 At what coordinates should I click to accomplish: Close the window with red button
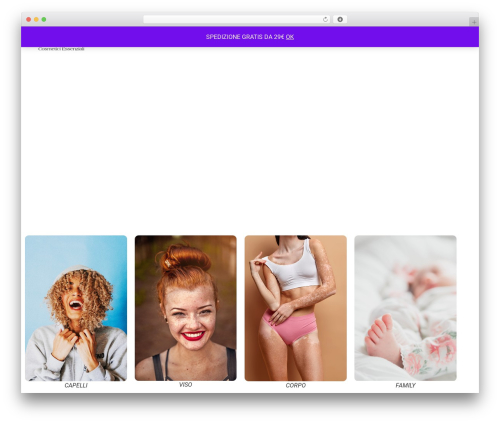[x=29, y=19]
